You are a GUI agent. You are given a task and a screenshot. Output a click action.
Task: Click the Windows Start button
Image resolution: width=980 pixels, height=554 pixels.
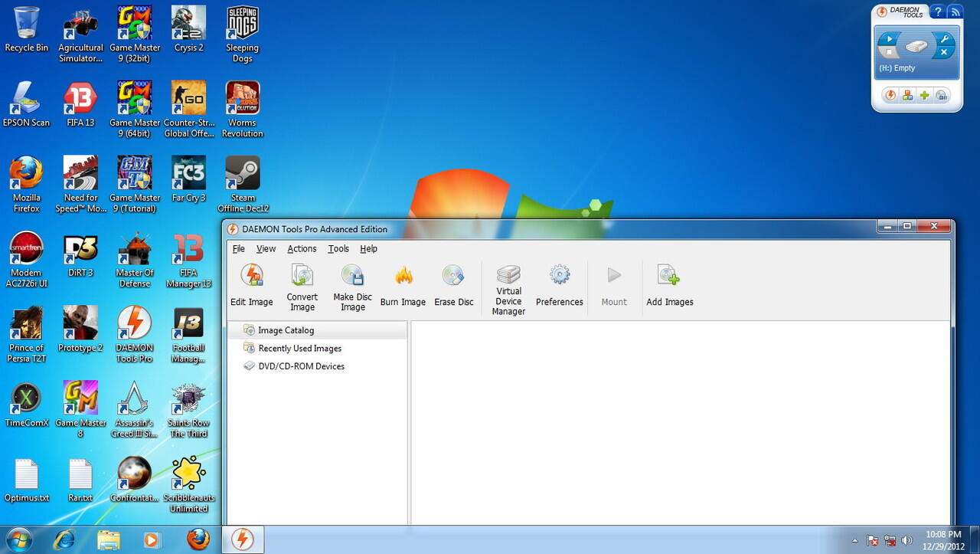tap(18, 539)
